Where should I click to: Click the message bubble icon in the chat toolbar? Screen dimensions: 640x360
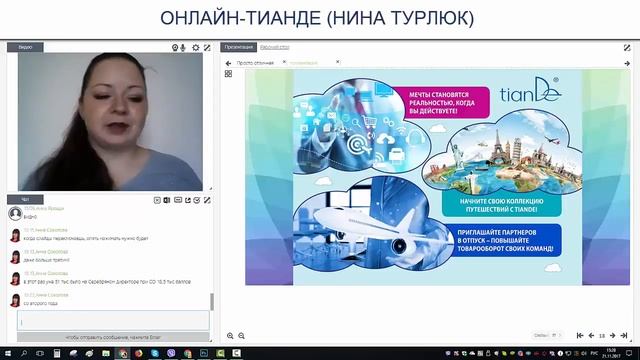pyautogui.click(x=178, y=200)
